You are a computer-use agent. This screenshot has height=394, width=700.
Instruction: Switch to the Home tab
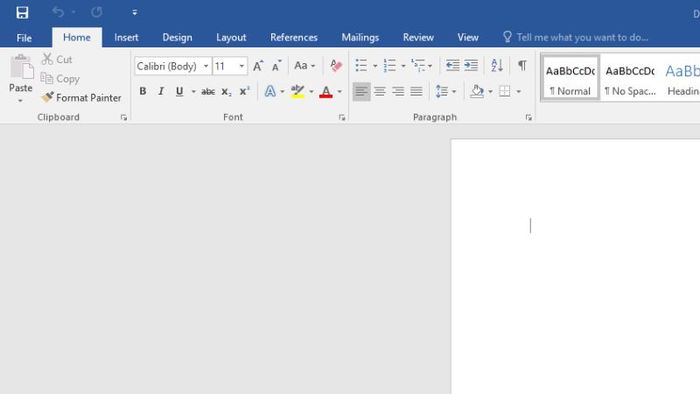click(x=77, y=37)
